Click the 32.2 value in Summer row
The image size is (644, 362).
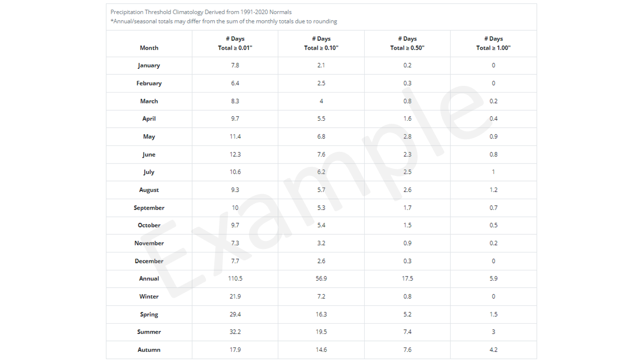(x=235, y=332)
